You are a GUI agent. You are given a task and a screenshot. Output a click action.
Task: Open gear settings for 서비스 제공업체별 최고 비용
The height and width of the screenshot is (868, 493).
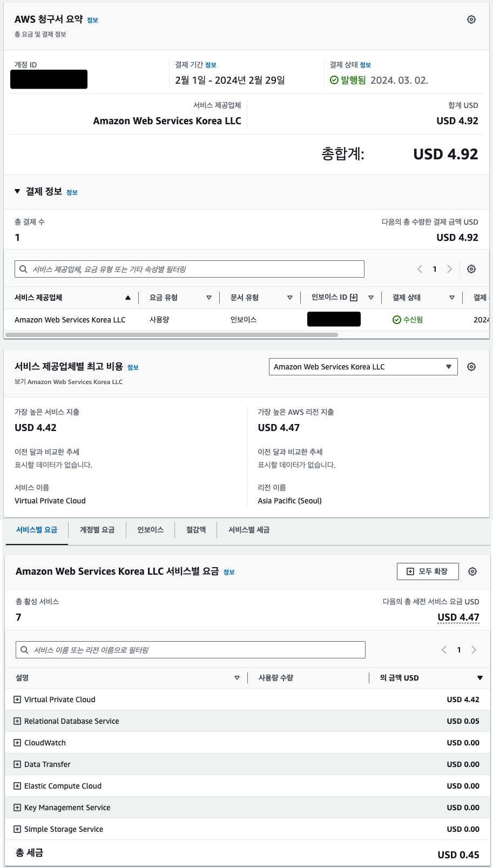(x=471, y=367)
